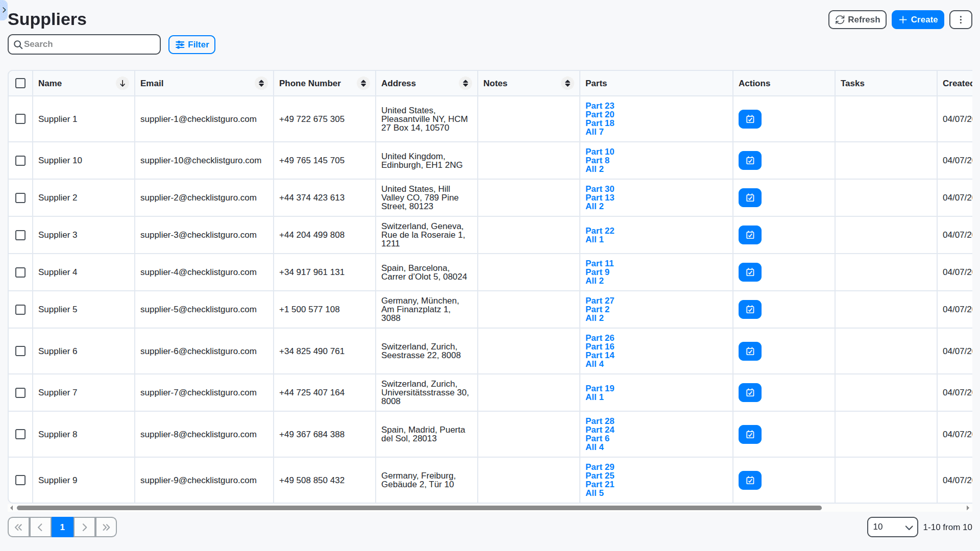Screen dimensions: 980x551
Task: Sort by the Phone Number column
Action: 363,83
